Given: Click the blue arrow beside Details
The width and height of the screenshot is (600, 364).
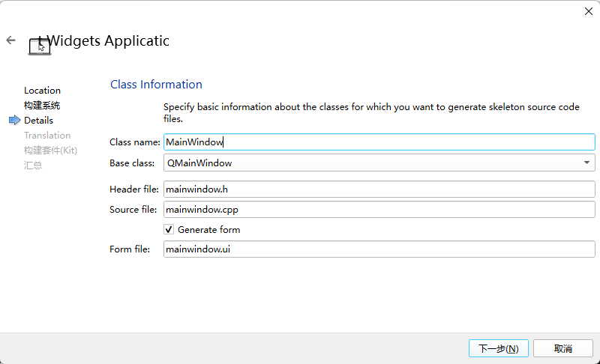Looking at the screenshot, I should 14,120.
